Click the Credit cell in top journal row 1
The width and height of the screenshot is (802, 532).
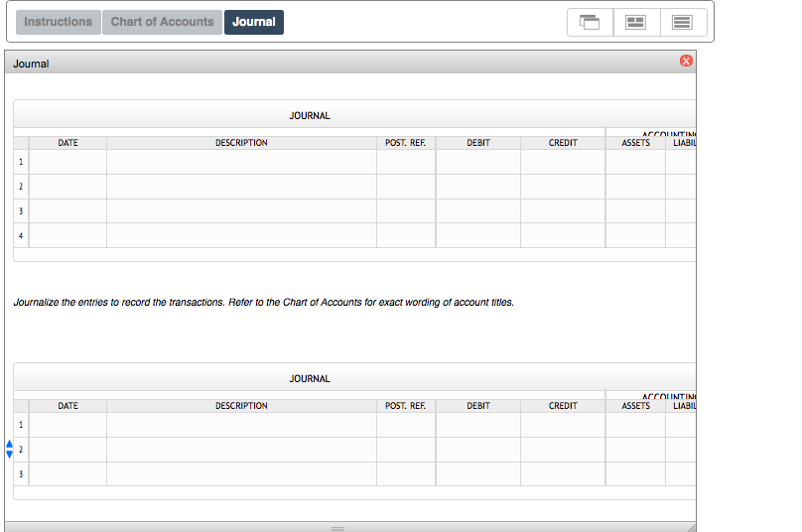coord(563,162)
